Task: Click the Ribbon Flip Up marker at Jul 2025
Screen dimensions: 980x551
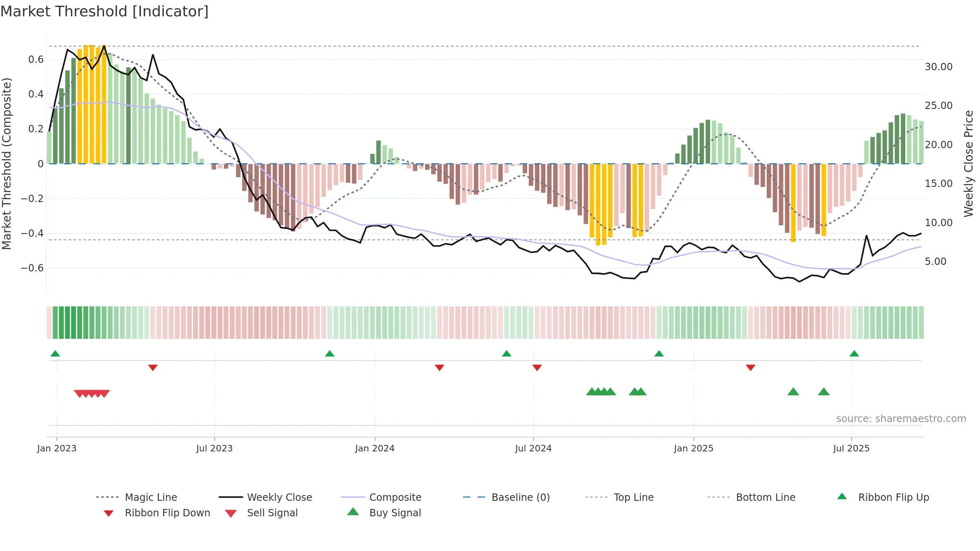Action: click(x=854, y=353)
